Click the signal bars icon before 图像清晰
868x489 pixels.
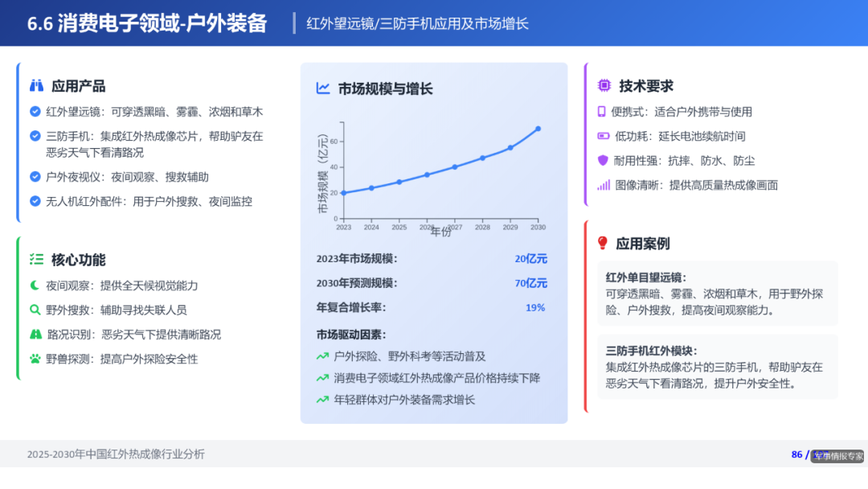602,184
